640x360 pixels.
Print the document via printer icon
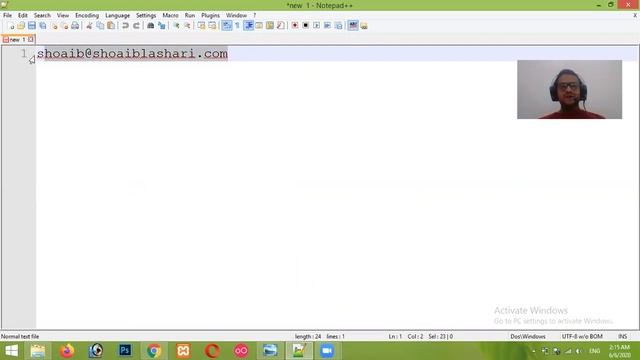click(75, 26)
